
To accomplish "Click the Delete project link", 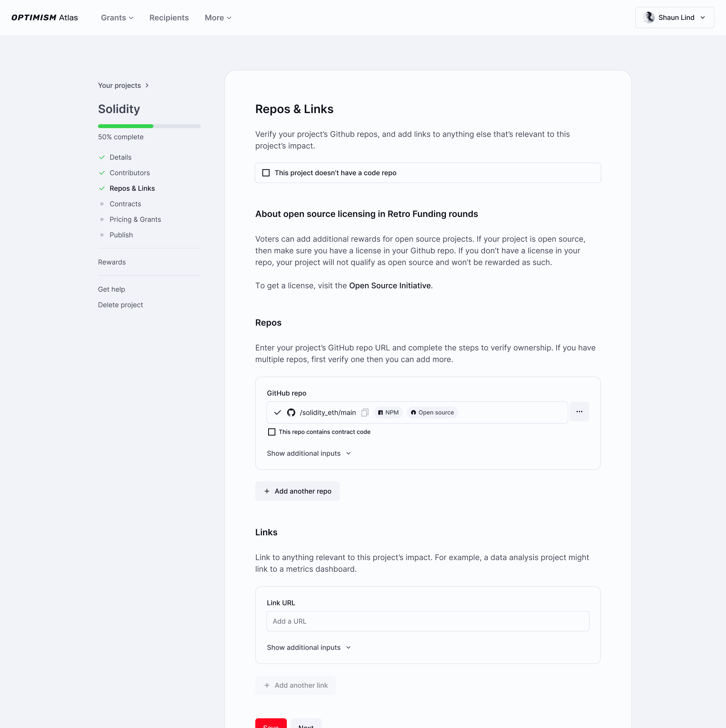I will point(120,305).
